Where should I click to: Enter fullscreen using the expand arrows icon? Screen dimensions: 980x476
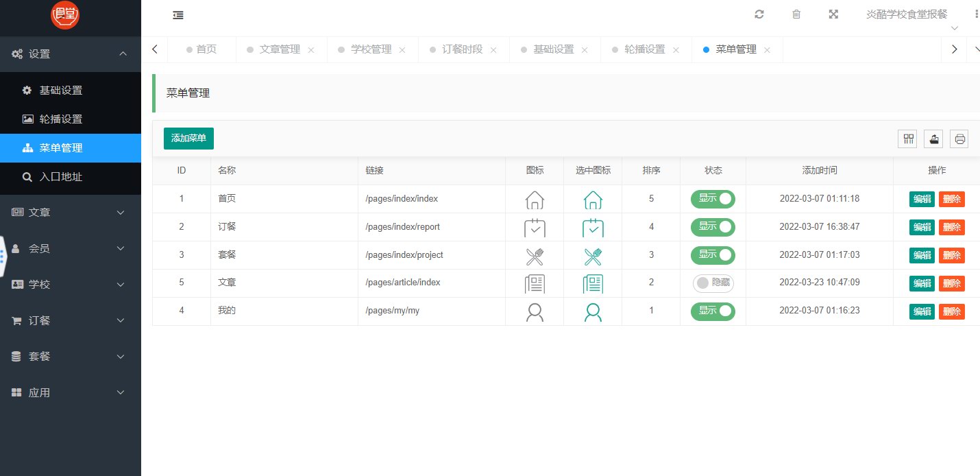833,14
